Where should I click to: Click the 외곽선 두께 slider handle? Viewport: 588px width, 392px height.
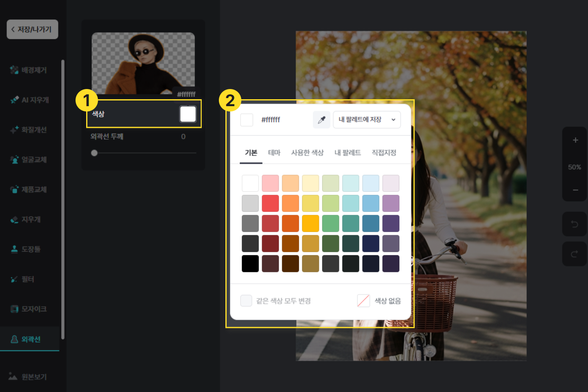tap(94, 153)
